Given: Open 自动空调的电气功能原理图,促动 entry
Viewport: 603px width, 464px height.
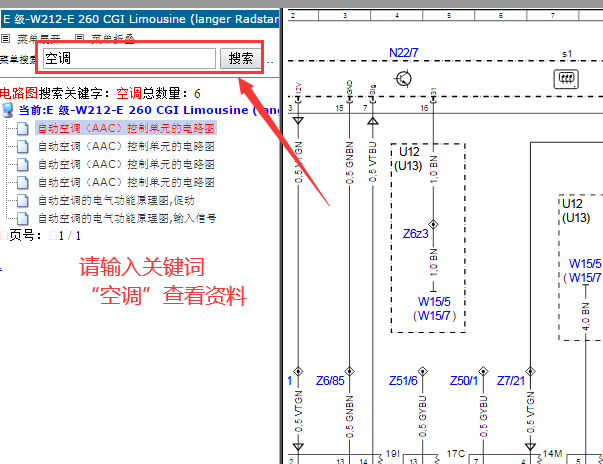Looking at the screenshot, I should tap(116, 200).
